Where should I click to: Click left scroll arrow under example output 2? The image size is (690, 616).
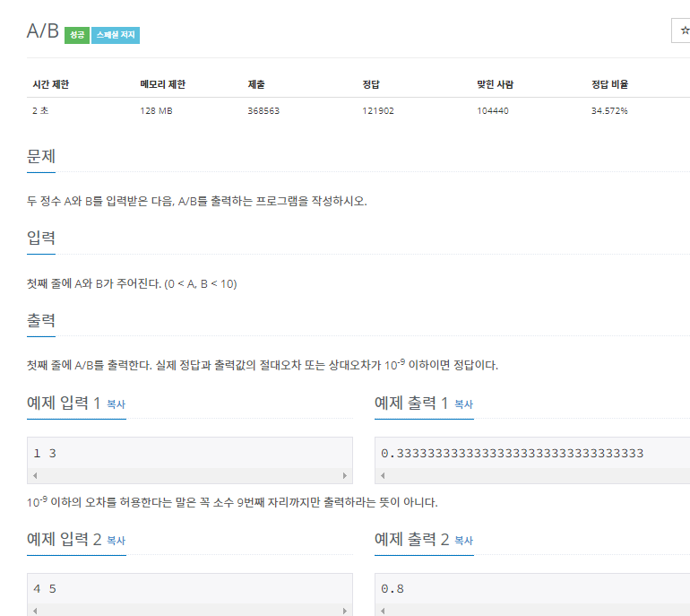click(383, 611)
